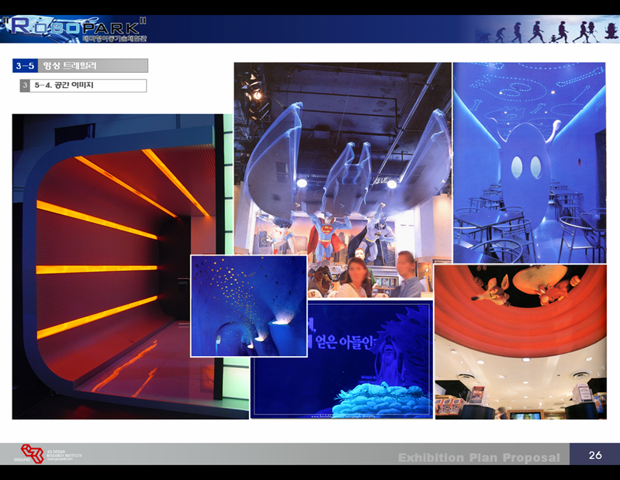Click the 'Exhibition Plan Proposal' footer text
Image resolution: width=620 pixels, height=480 pixels.
tap(479, 457)
